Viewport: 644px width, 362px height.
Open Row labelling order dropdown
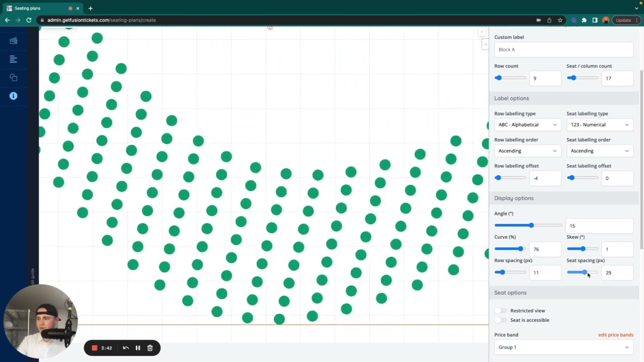click(x=527, y=151)
